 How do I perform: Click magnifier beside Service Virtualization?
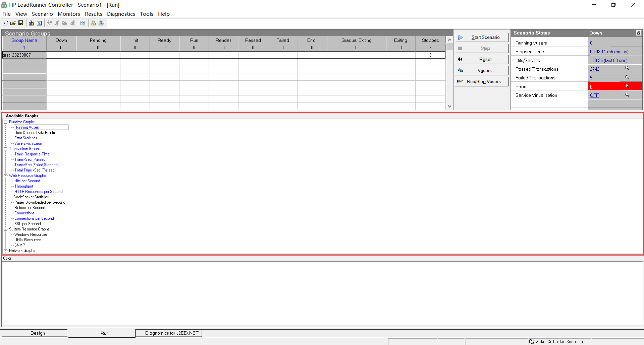(x=627, y=95)
